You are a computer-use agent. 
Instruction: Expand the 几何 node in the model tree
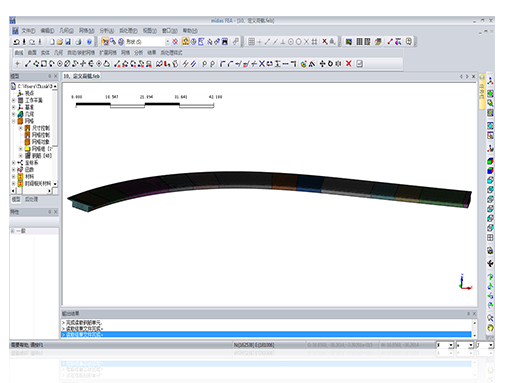[14, 114]
